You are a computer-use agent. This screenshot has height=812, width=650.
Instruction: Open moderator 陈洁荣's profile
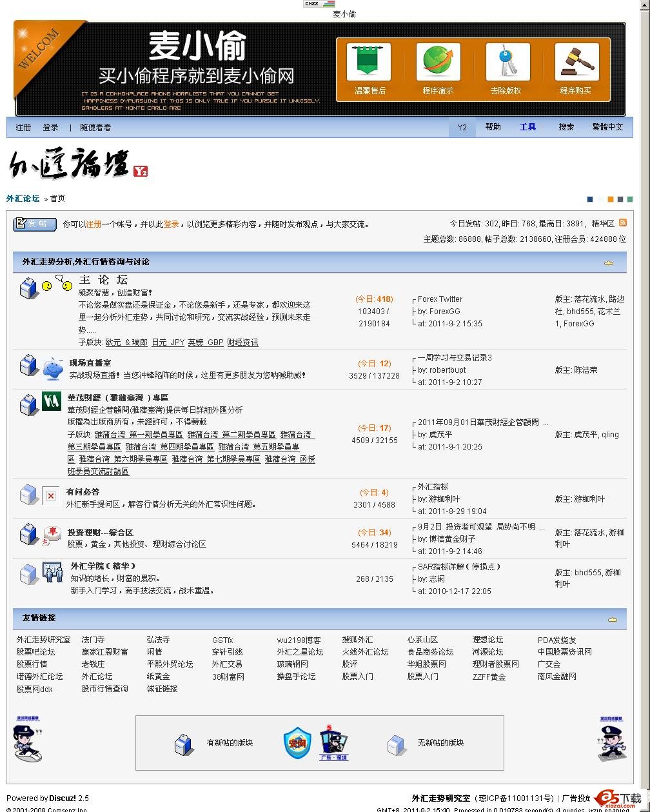click(x=586, y=370)
